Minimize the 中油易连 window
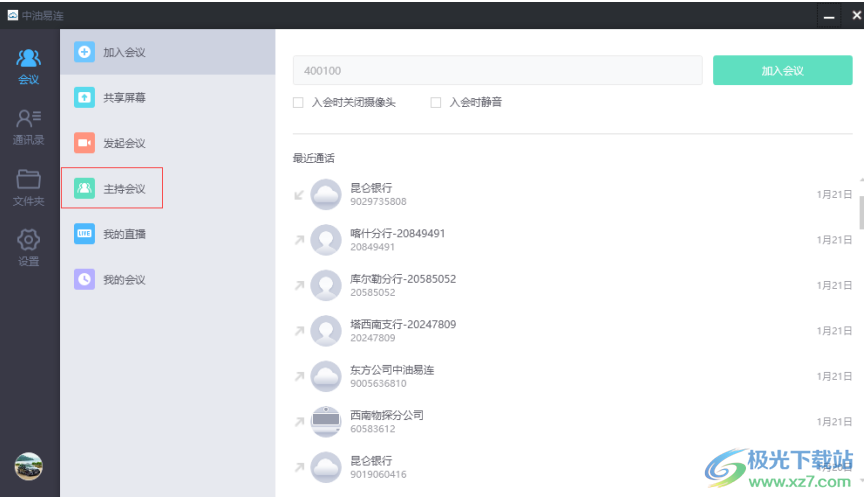864x498 pixels. [x=829, y=15]
